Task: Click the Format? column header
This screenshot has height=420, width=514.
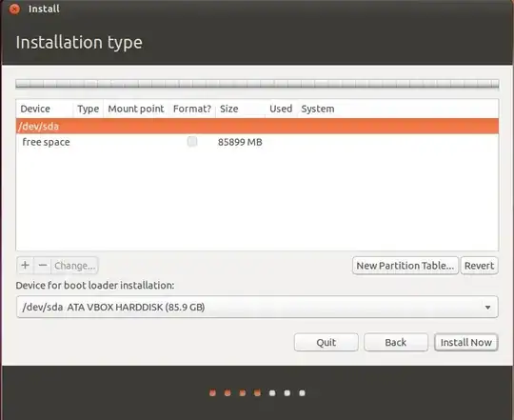Action: [192, 109]
